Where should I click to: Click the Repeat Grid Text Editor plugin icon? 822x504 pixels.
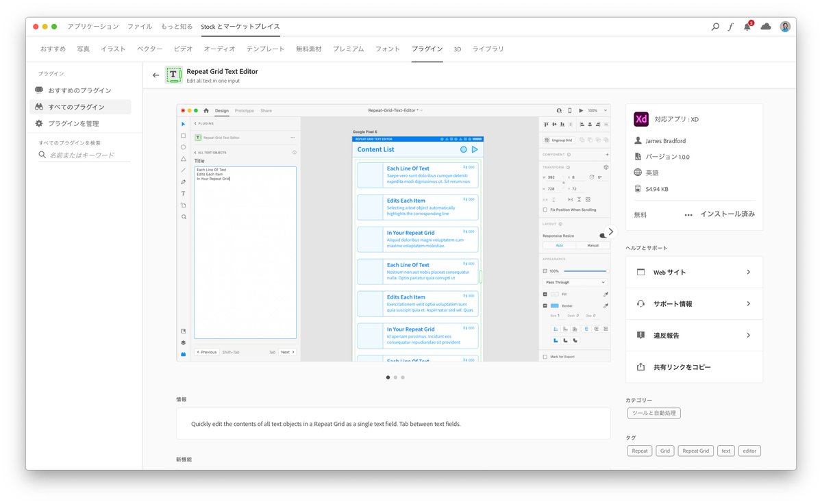coord(174,75)
